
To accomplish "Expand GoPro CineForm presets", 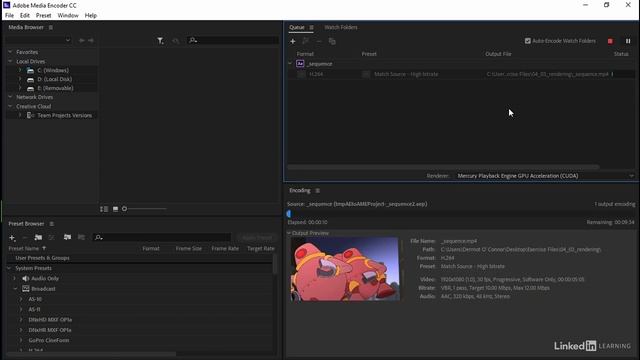I will tap(21, 340).
